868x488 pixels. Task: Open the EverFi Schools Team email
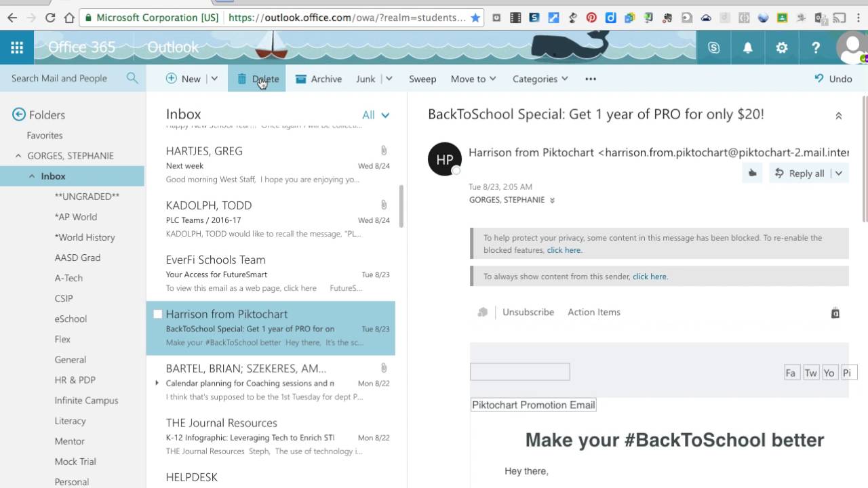tap(271, 274)
